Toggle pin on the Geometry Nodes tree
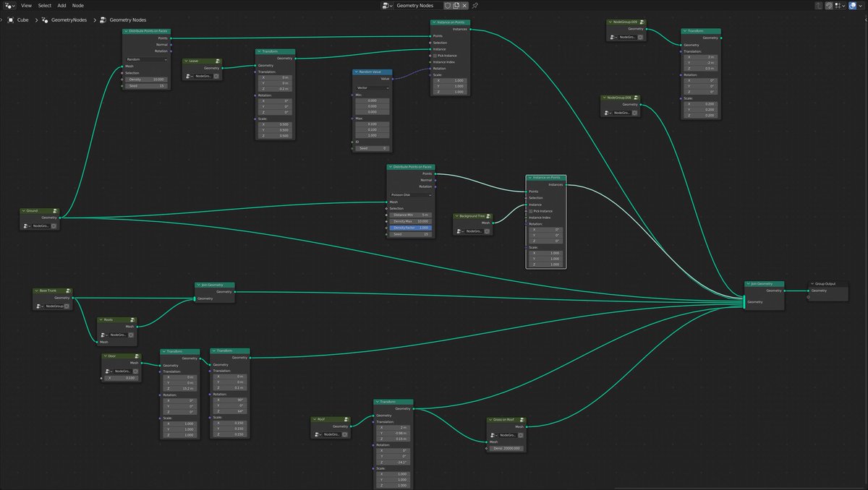 click(475, 5)
